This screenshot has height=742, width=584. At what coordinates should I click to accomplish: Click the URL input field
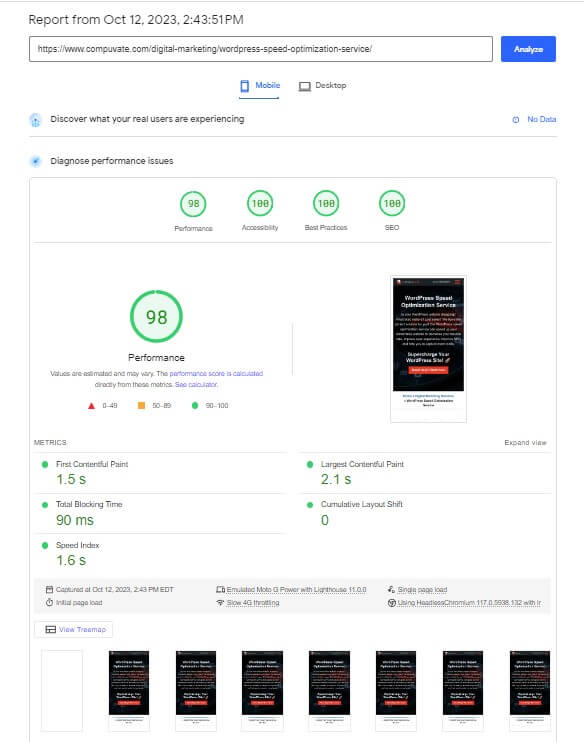coord(261,49)
